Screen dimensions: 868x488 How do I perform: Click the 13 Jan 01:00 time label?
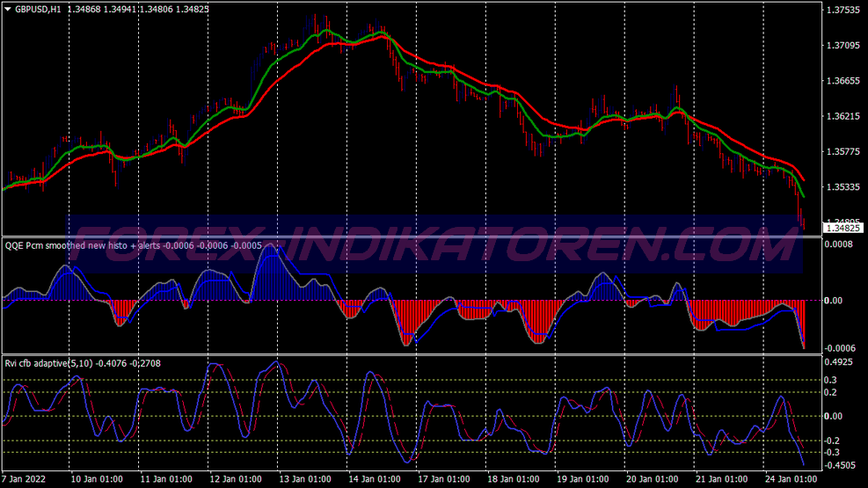pos(304,479)
